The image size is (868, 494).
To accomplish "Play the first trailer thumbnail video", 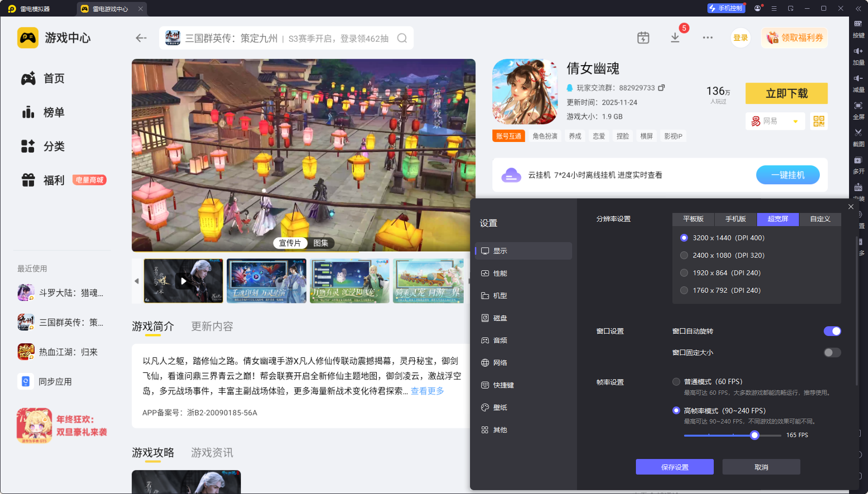I will (183, 281).
